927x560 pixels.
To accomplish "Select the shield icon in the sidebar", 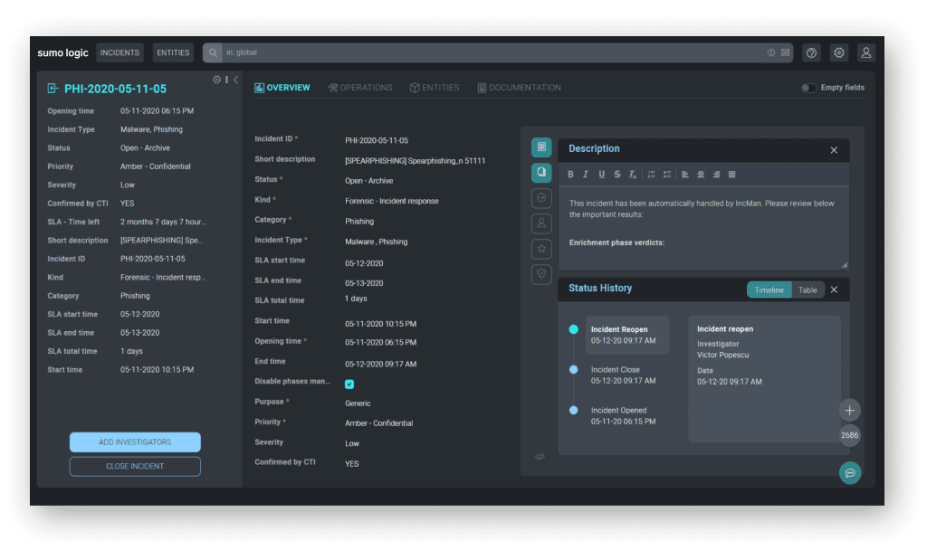I will point(541,271).
